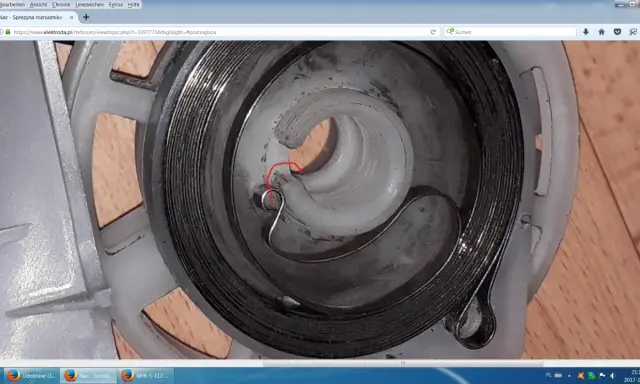Screen dimensions: 640x384
Task: Click the starter spring photo
Action: 320,200
